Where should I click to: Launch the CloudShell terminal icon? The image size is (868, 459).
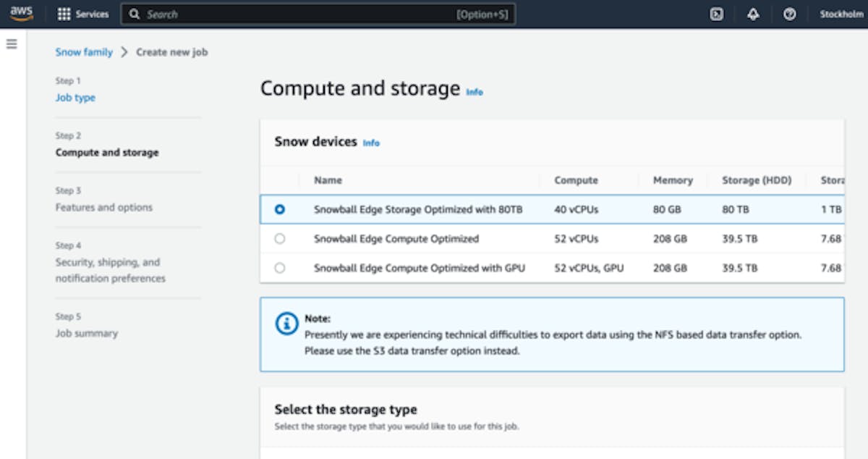point(716,14)
